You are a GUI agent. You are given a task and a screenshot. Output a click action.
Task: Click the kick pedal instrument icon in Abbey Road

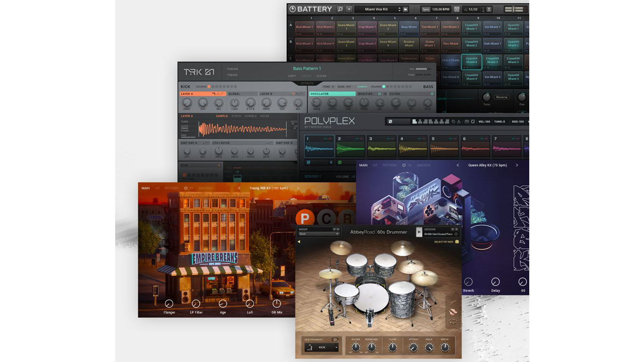click(310, 347)
